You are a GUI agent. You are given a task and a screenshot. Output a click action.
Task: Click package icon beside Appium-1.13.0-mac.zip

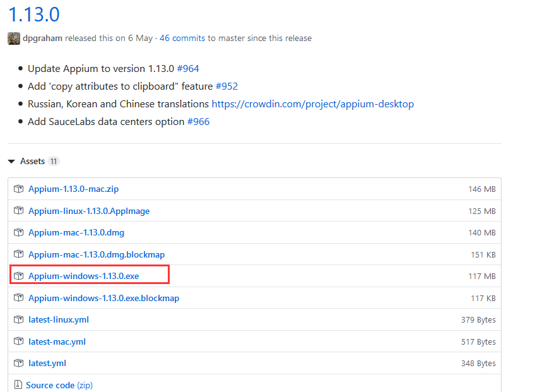tap(18, 189)
